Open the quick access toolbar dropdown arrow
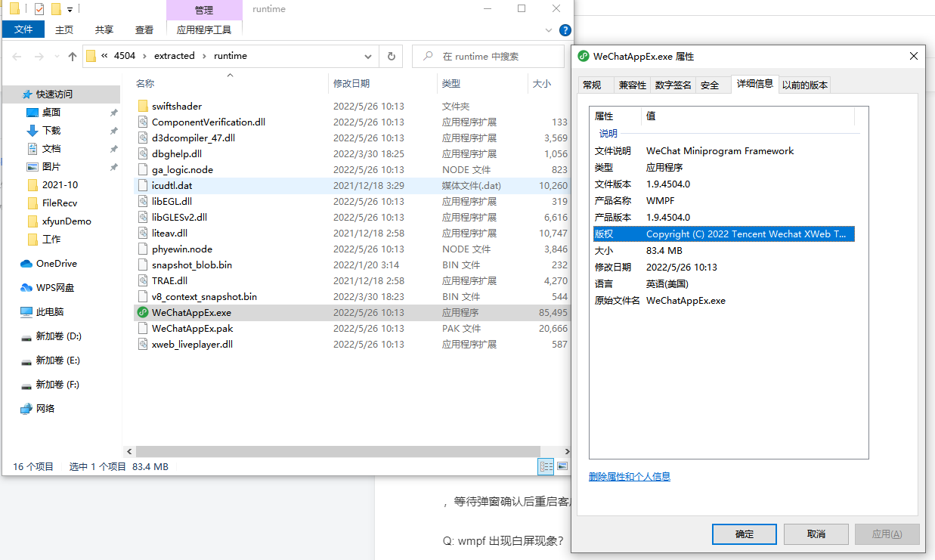 click(70, 10)
